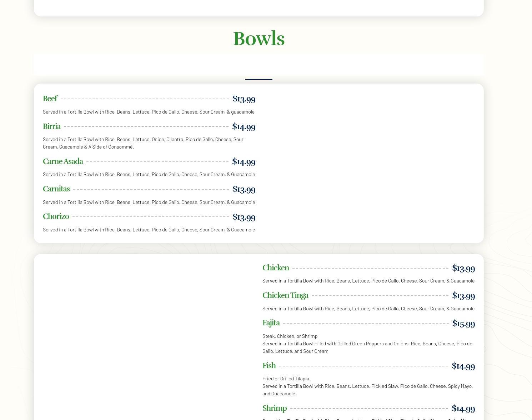The height and width of the screenshot is (420, 532).
Task: Select the Carne Asada bowl title
Action: (x=63, y=161)
